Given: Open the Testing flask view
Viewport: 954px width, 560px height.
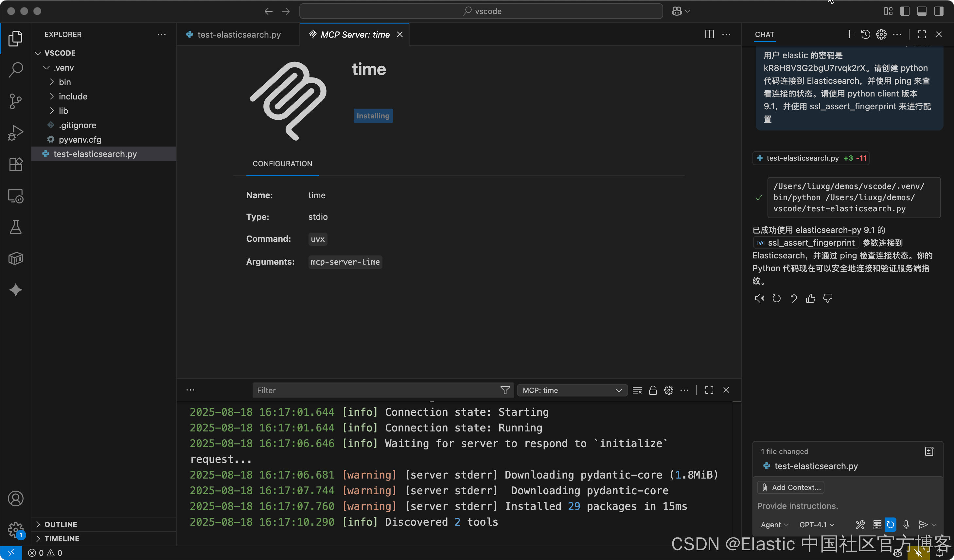Looking at the screenshot, I should pyautogui.click(x=15, y=227).
